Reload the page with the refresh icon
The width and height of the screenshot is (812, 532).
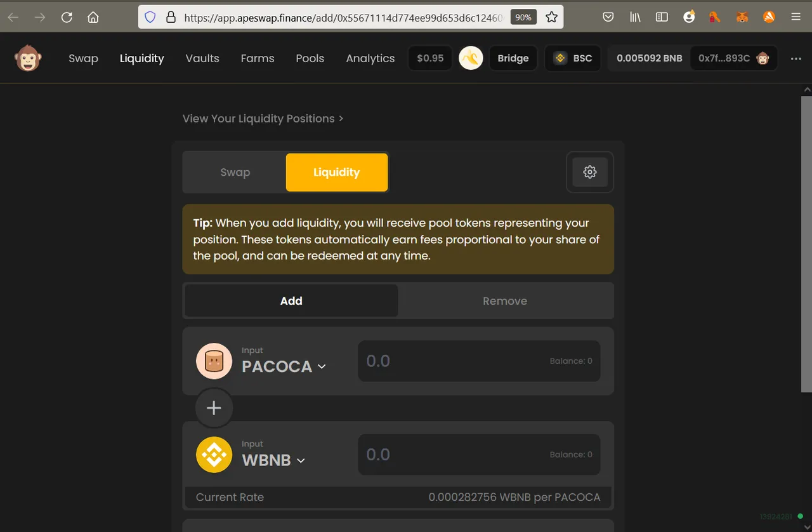point(67,17)
